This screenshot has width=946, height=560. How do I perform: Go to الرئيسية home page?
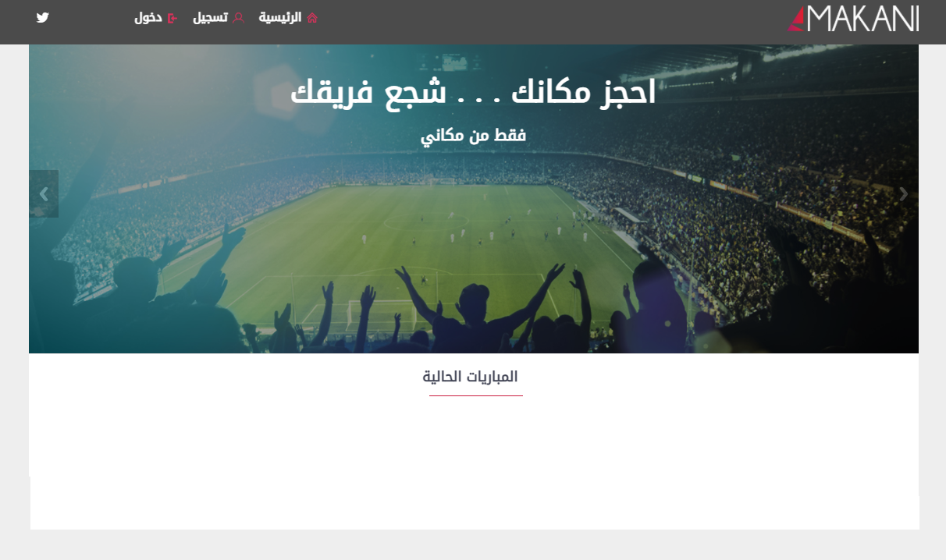[x=280, y=17]
